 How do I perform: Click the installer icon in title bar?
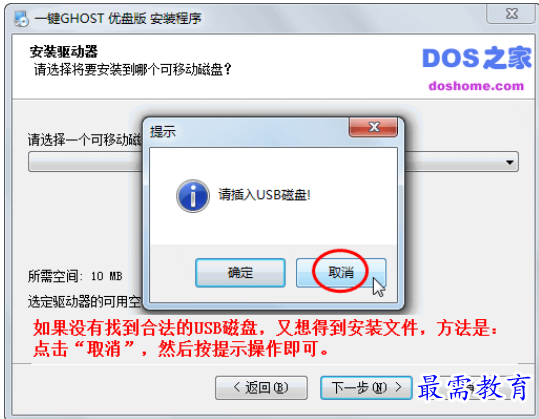point(21,18)
